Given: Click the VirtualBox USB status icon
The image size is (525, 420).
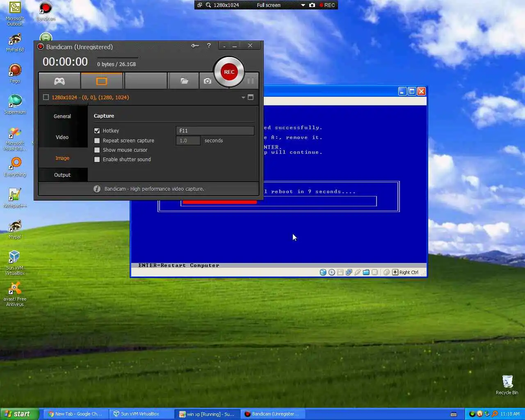Looking at the screenshot, I should 358,272.
